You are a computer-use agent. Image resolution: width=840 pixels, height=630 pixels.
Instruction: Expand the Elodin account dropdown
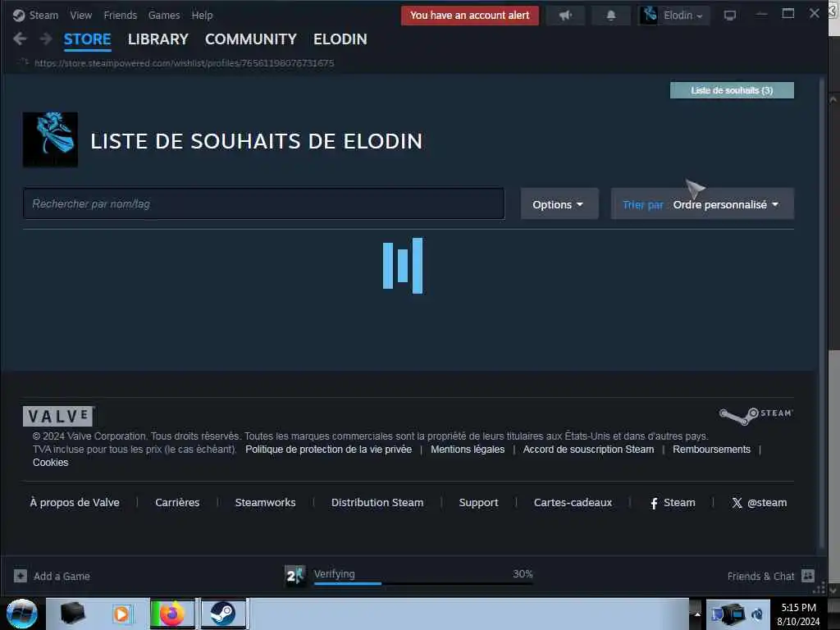(x=683, y=16)
